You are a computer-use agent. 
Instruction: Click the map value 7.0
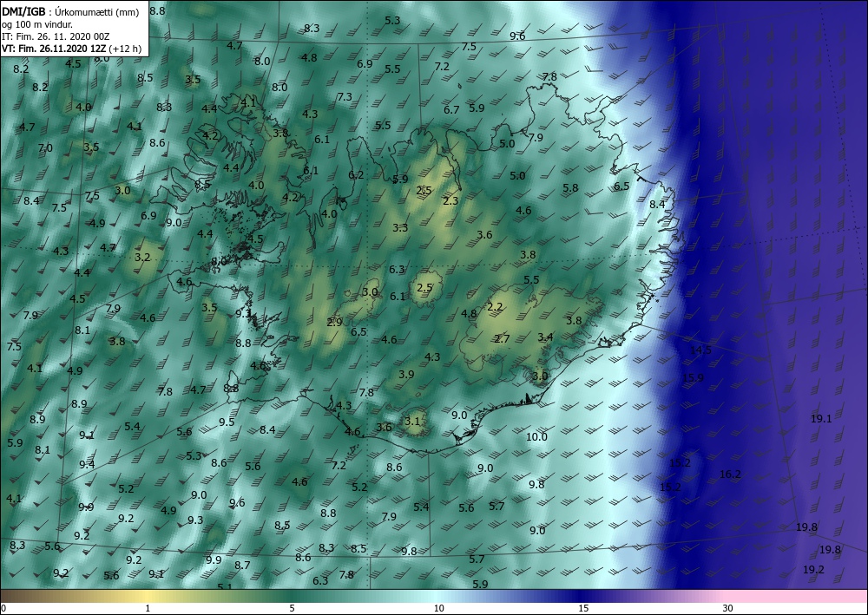45,148
